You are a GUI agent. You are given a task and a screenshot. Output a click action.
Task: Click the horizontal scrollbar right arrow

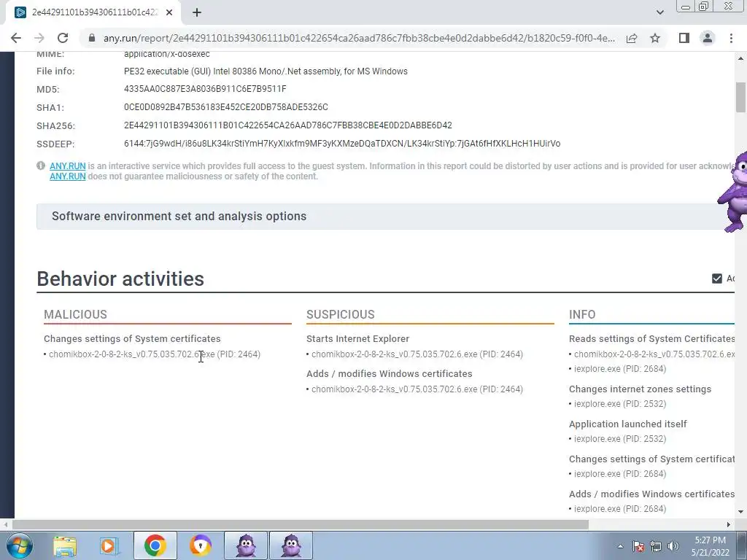pyautogui.click(x=729, y=525)
